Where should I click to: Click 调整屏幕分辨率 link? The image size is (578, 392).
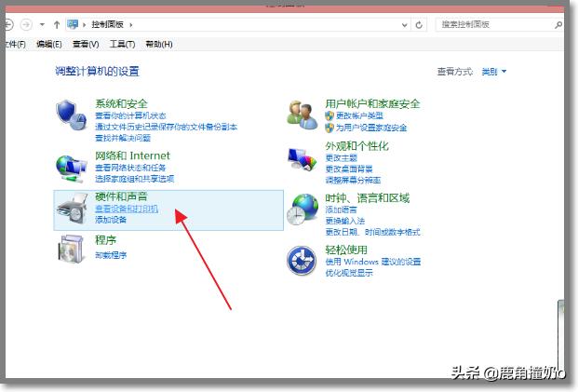(x=353, y=180)
